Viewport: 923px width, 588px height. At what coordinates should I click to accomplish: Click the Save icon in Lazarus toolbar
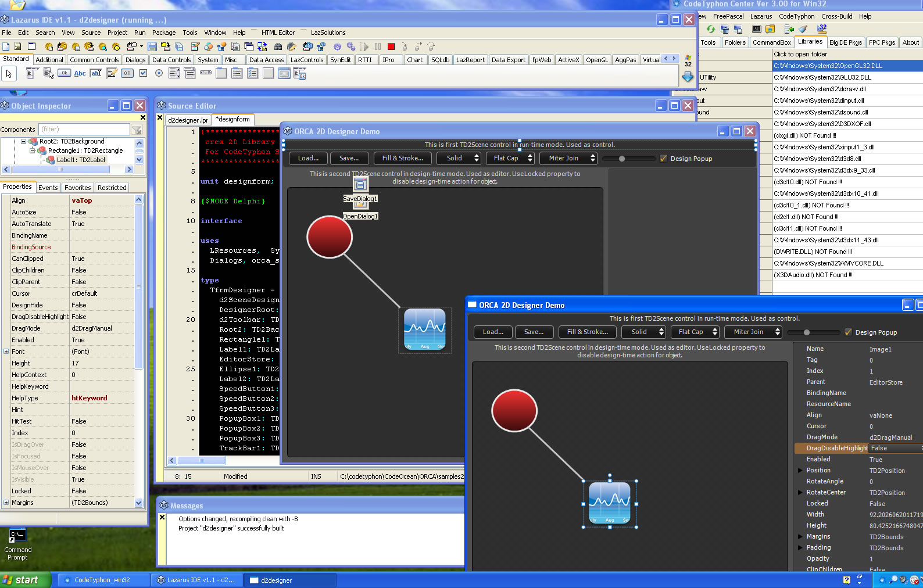152,46
